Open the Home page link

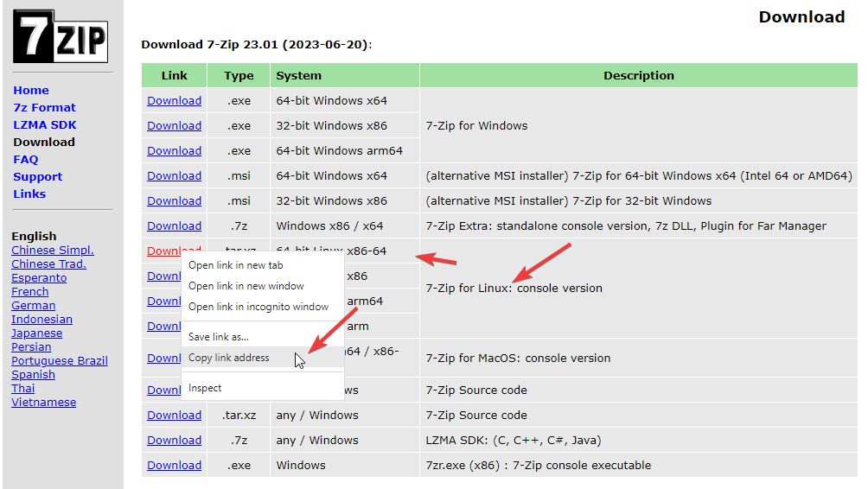tap(31, 91)
